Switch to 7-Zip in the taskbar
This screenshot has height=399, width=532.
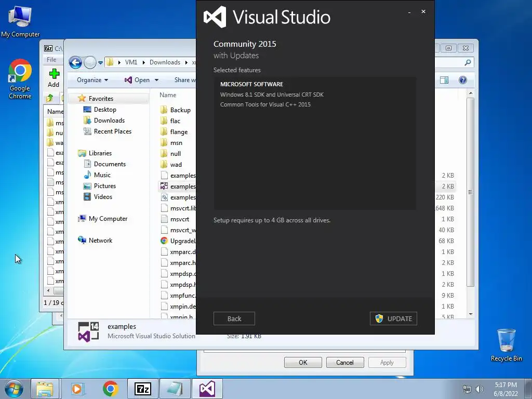tap(142, 389)
